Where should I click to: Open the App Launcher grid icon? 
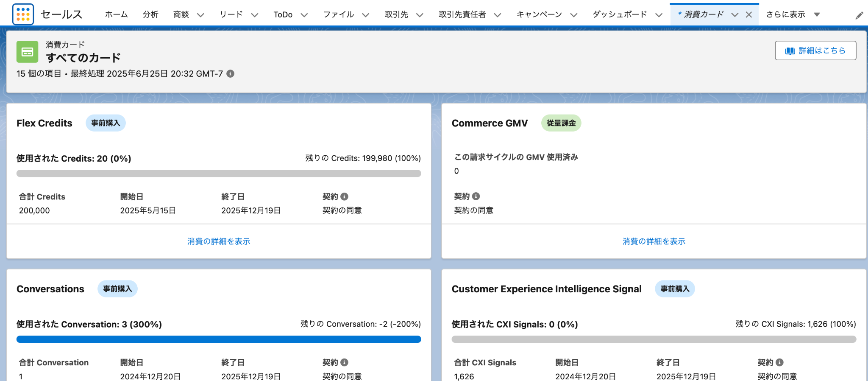pyautogui.click(x=23, y=14)
